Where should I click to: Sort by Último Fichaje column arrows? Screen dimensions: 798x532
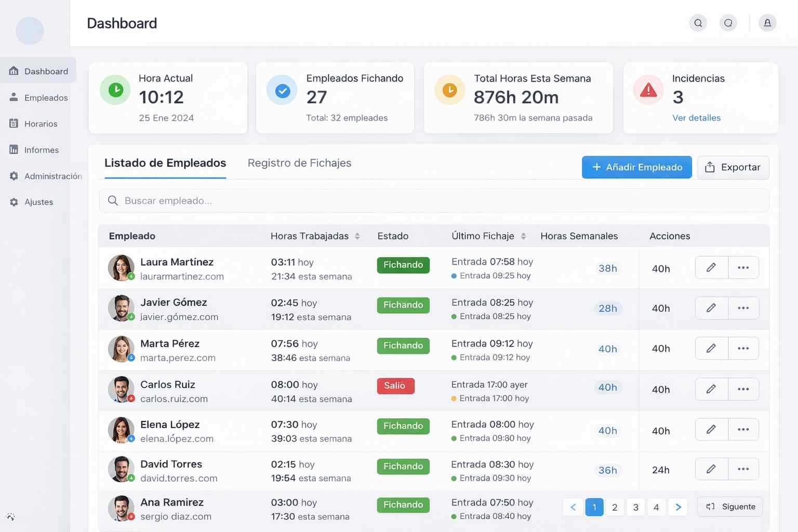[x=523, y=236]
